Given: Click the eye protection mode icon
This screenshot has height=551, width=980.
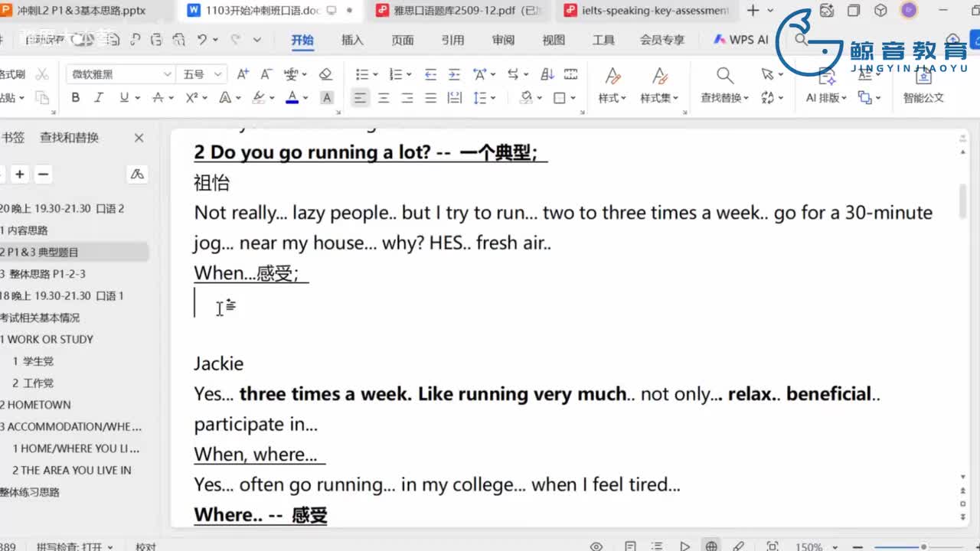Looking at the screenshot, I should pos(596,546).
